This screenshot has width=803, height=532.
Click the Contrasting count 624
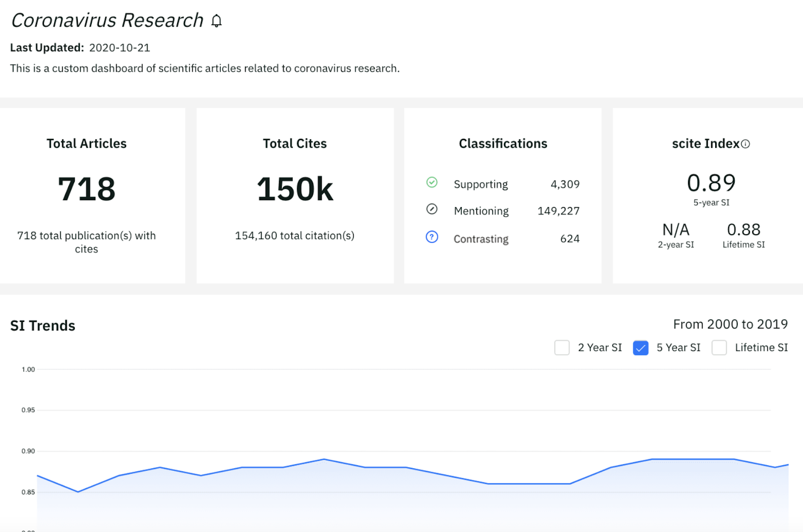[x=570, y=239]
